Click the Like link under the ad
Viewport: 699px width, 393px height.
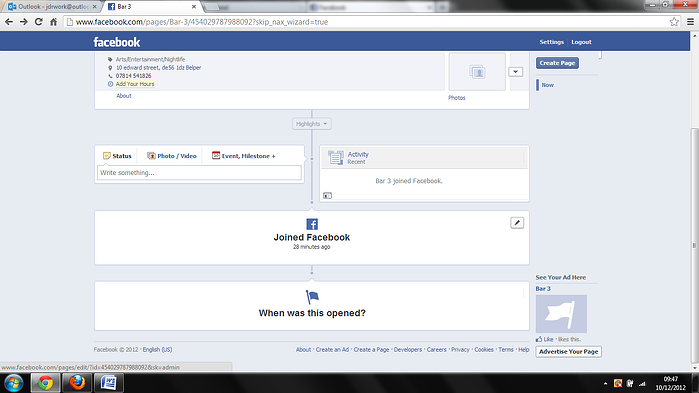click(x=548, y=339)
